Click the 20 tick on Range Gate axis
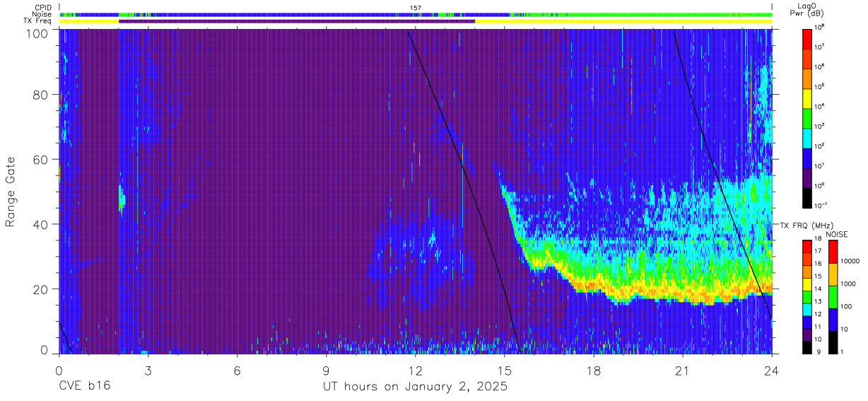The image size is (868, 401). click(x=41, y=289)
